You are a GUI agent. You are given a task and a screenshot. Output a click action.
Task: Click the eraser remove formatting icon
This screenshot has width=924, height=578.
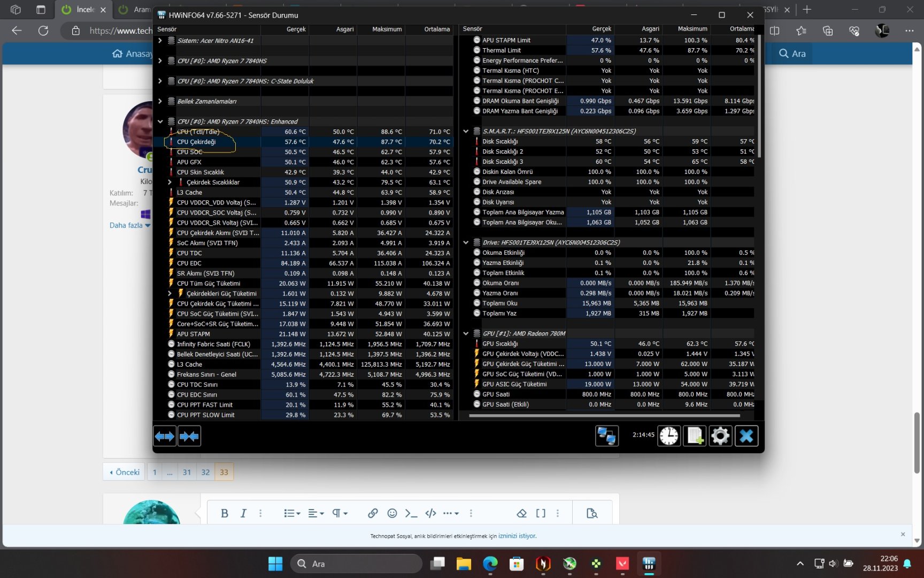(x=522, y=513)
